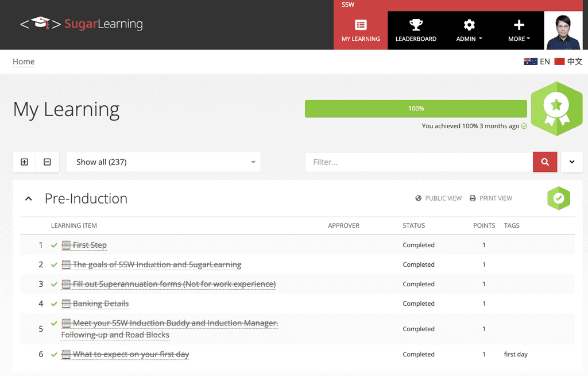588x376 pixels.
Task: Toggle the checkmark next to First Step
Action: 54,245
